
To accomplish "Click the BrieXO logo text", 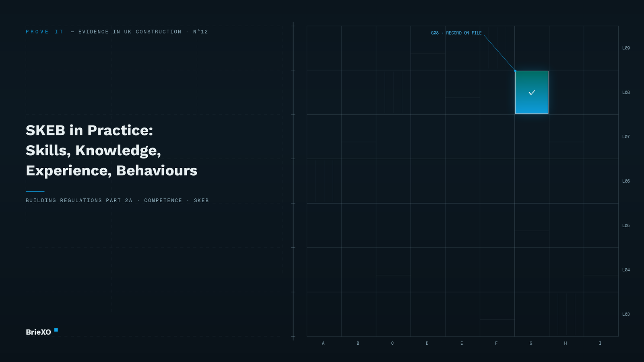I will [x=38, y=332].
